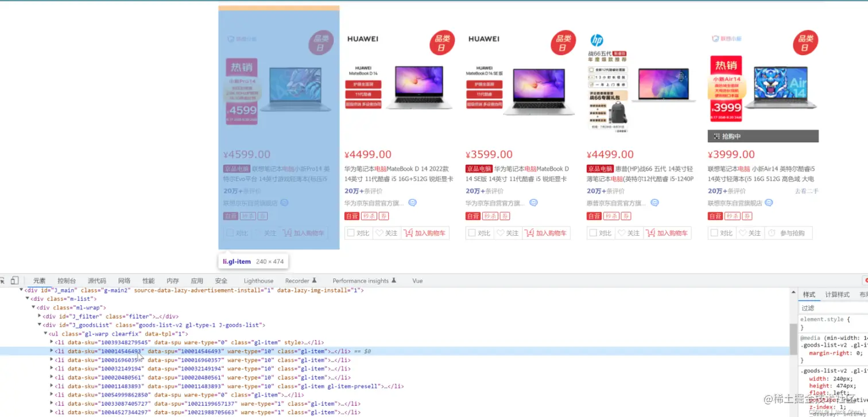Open the Vue devtools tab
Image resolution: width=868 pixels, height=417 pixels.
tap(417, 281)
